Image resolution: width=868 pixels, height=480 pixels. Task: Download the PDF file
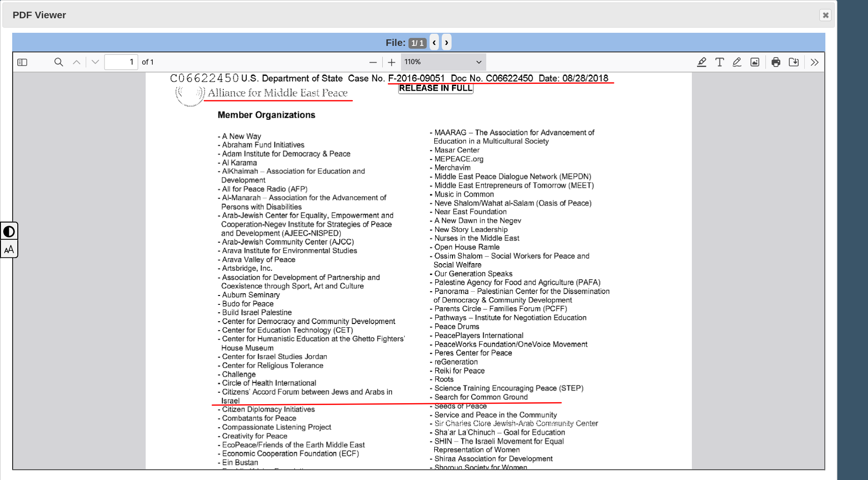coord(794,62)
